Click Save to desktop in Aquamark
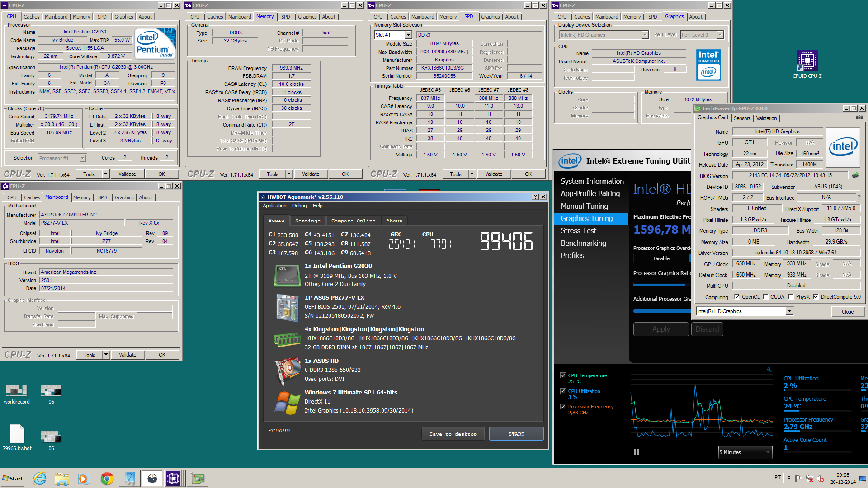 (453, 434)
